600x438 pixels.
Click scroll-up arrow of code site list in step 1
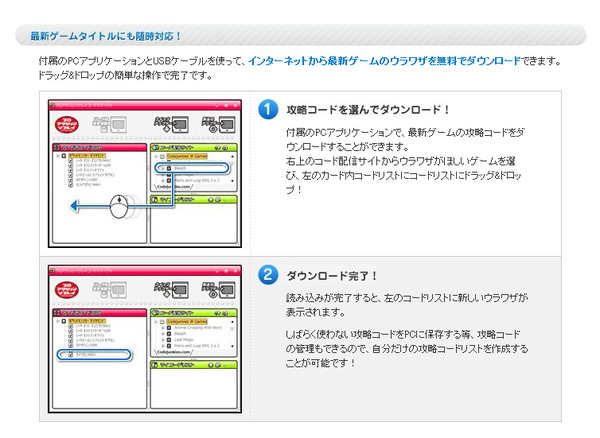[232, 156]
